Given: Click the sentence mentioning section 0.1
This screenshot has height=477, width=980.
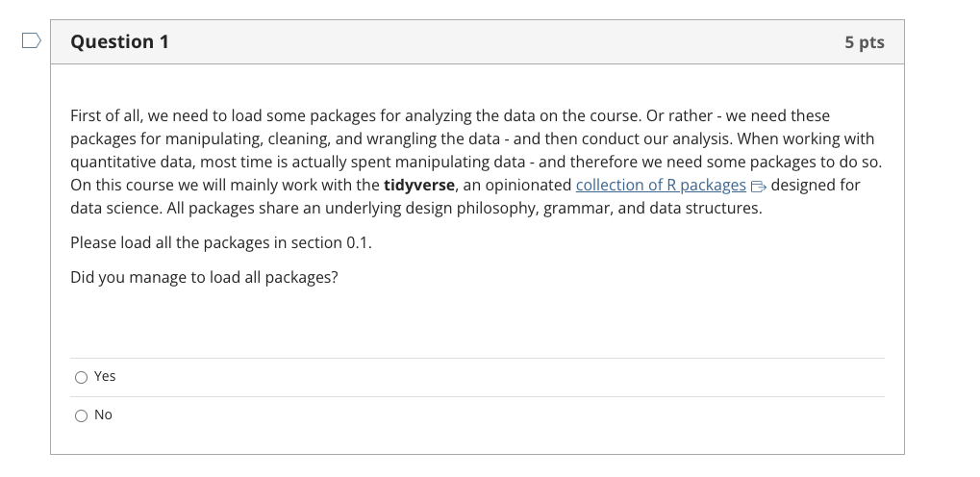Looking at the screenshot, I should pos(220,242).
